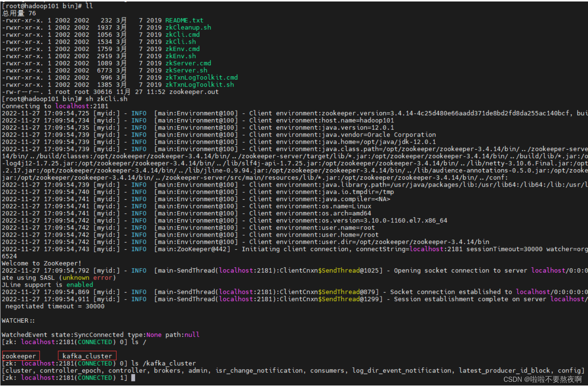Click 'Client environment:user.name=root' text
Image resolution: width=588 pixels, height=387 pixels.
click(x=312, y=228)
